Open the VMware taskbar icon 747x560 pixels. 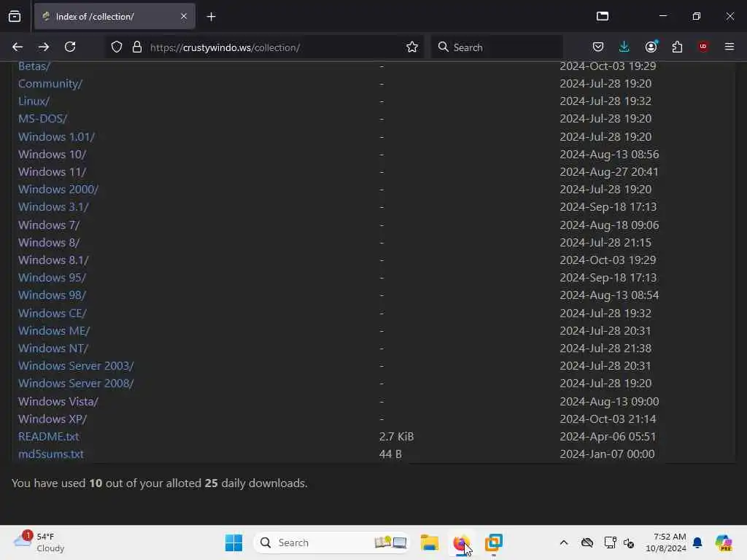point(494,542)
